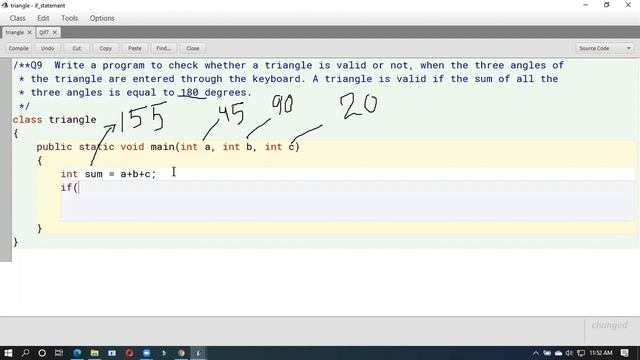Open the BlueJ taskbar icon

(198, 353)
